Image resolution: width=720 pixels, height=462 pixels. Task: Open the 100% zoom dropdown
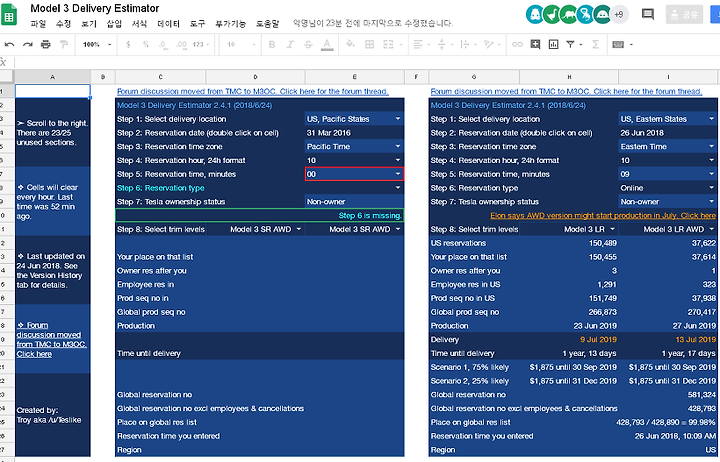click(97, 45)
